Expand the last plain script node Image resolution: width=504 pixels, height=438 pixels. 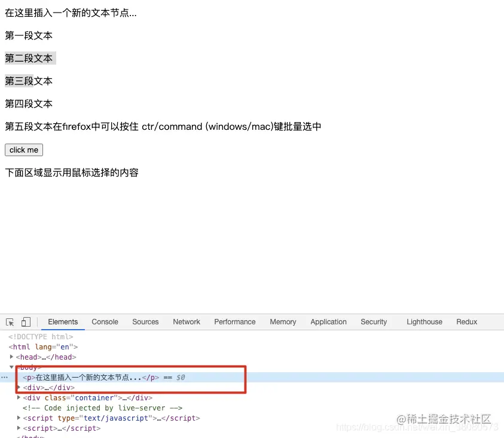pyautogui.click(x=19, y=428)
